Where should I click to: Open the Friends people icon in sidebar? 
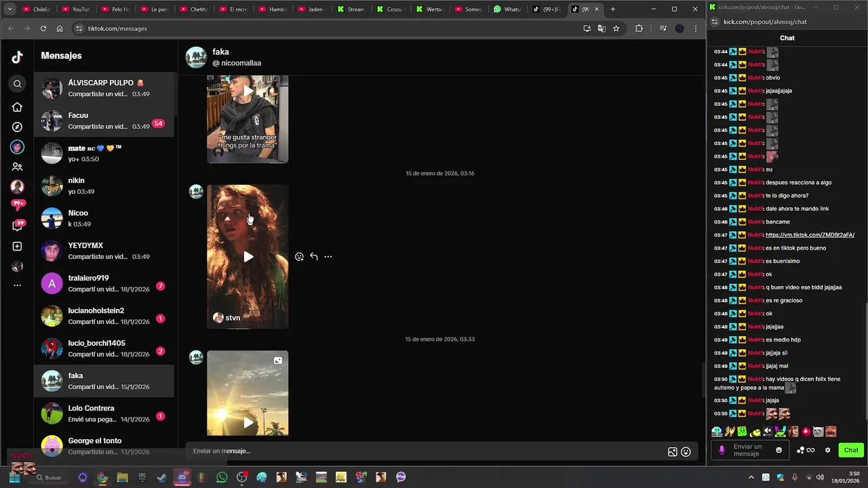[17, 167]
